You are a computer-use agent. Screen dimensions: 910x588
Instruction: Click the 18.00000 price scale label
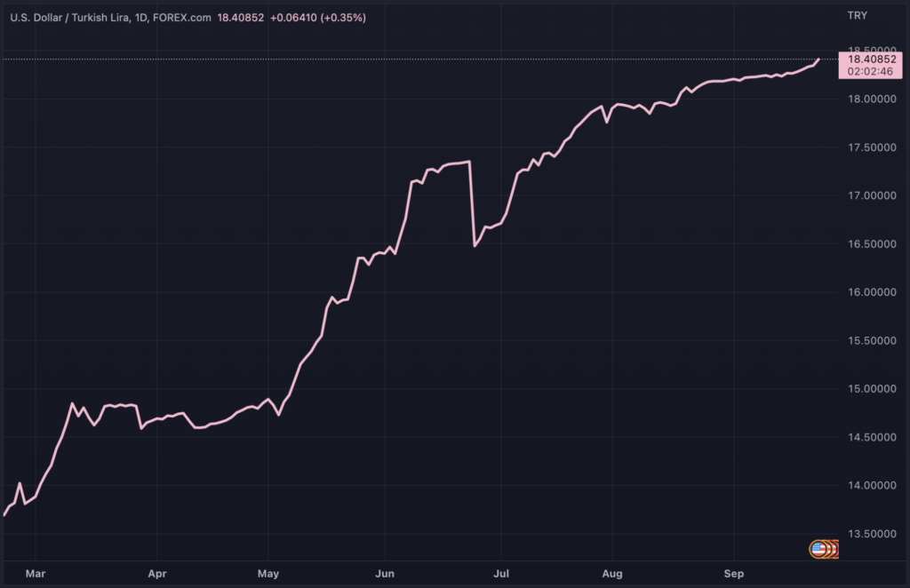(872, 99)
